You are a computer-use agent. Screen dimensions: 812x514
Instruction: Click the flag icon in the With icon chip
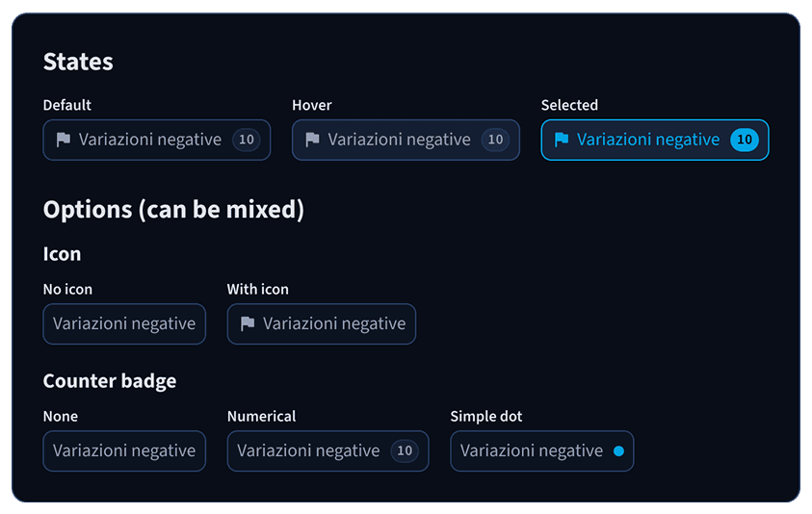pos(248,324)
